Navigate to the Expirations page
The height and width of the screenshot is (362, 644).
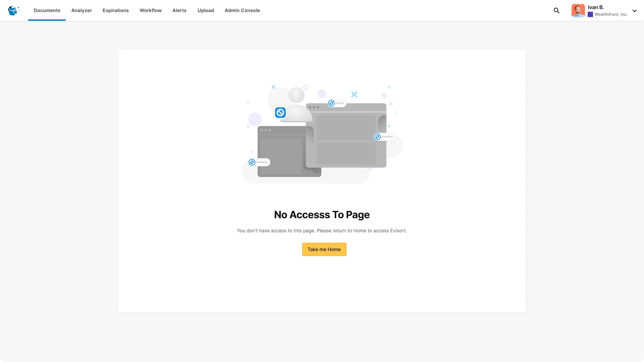click(116, 10)
